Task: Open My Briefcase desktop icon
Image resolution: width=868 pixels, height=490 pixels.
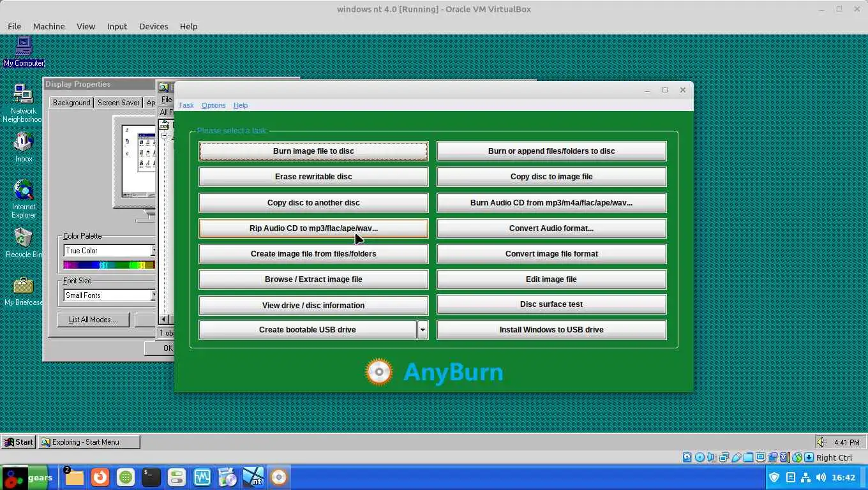Action: [x=24, y=291]
